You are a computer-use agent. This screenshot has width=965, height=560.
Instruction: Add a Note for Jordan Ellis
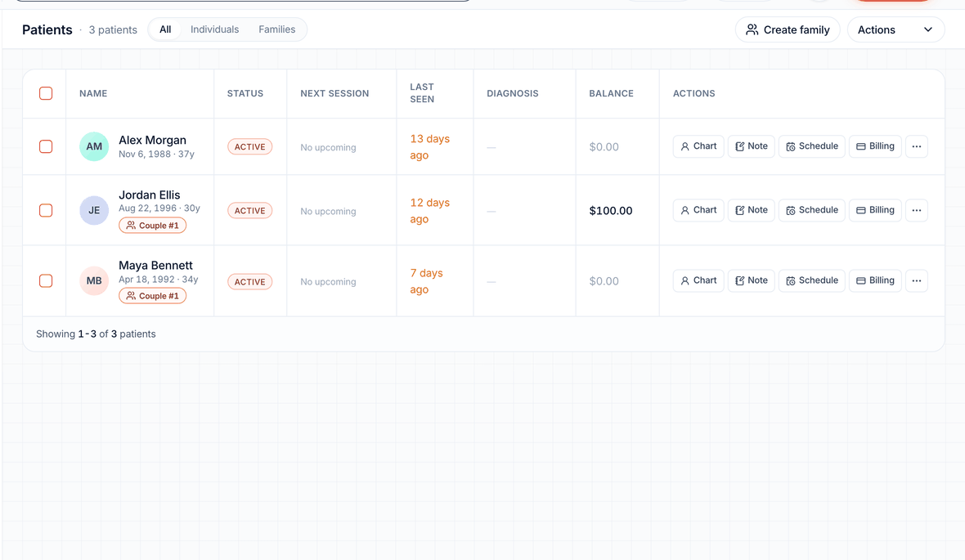(752, 210)
